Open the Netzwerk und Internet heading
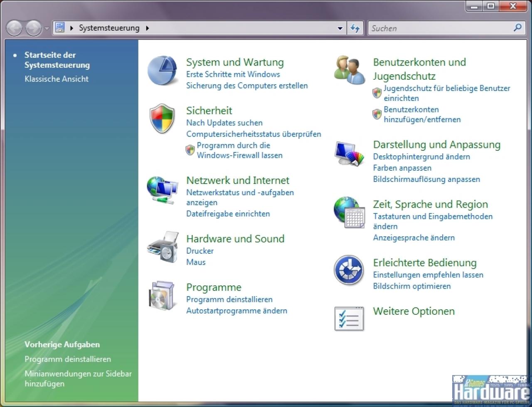The width and height of the screenshot is (532, 407). pos(238,180)
